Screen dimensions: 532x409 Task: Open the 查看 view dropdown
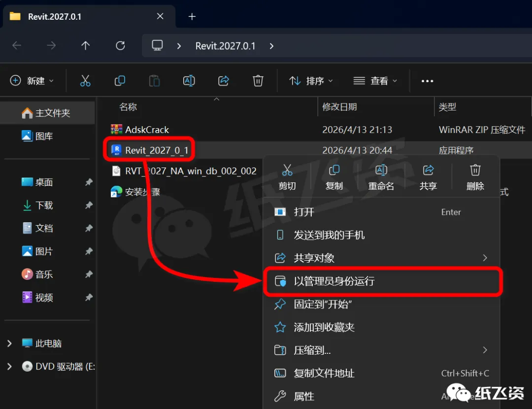(375, 81)
